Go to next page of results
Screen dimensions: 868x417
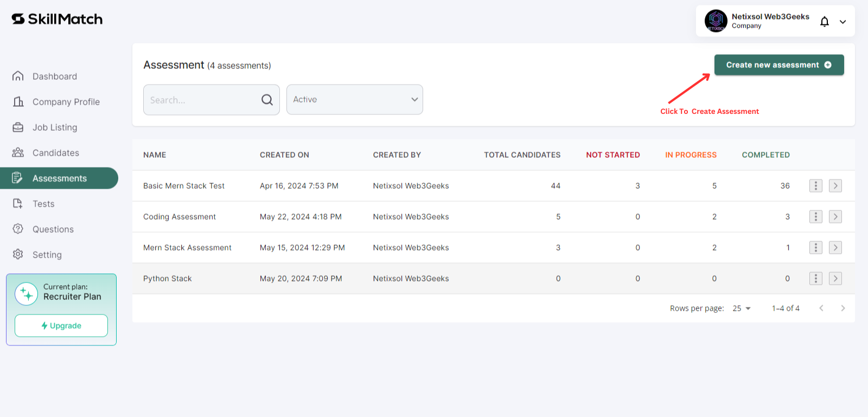click(843, 308)
